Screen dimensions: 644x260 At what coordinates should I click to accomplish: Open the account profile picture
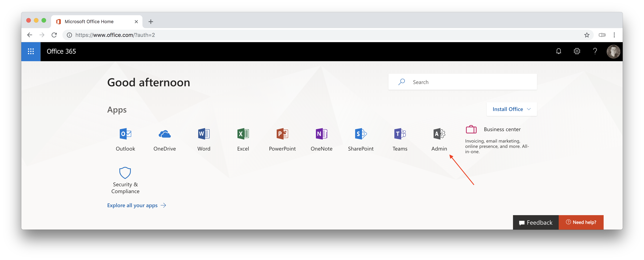click(x=614, y=51)
